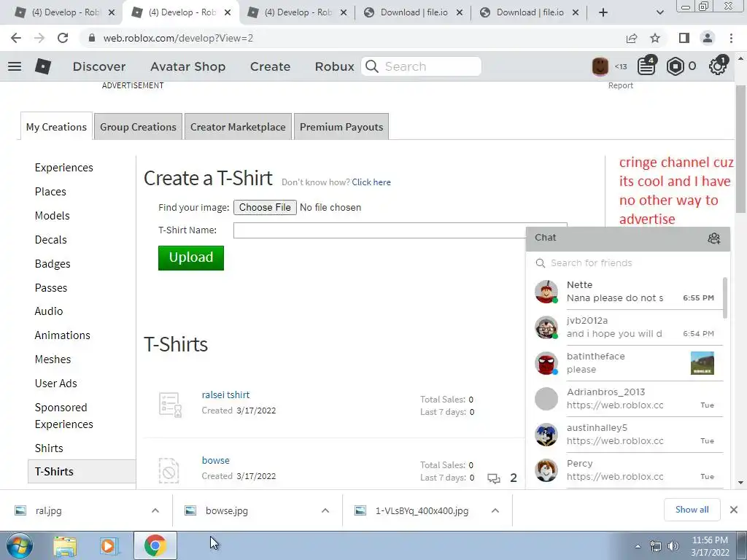Click the volume speaker tray icon

pos(673,546)
